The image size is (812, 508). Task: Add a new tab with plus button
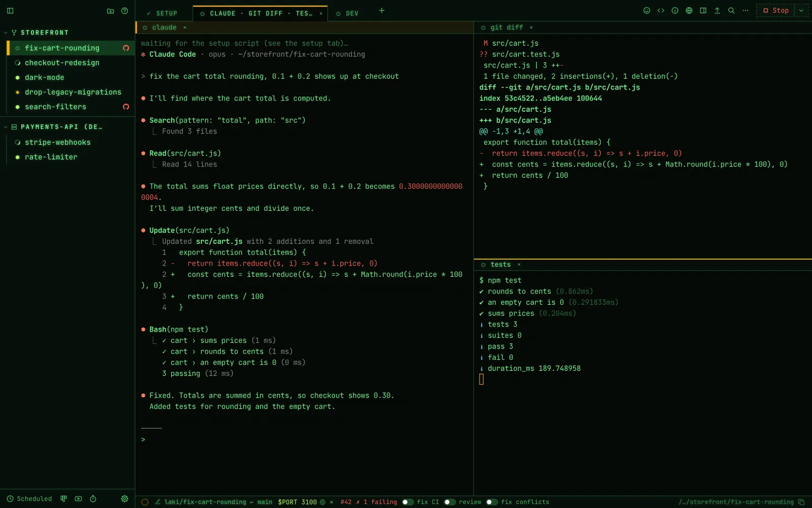click(x=382, y=10)
